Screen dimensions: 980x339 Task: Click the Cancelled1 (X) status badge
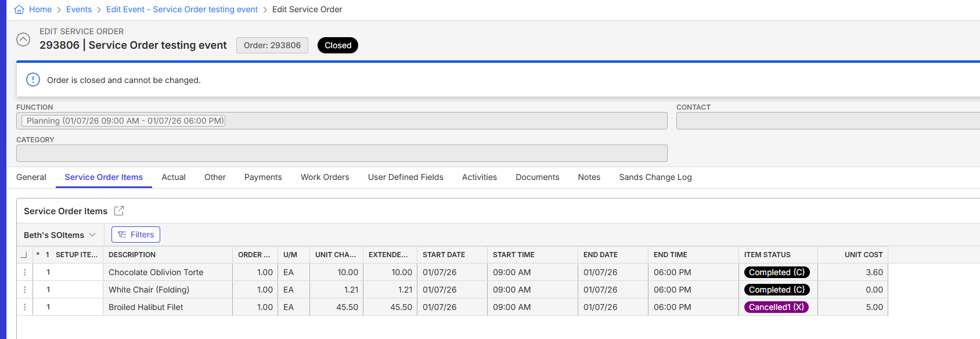776,307
